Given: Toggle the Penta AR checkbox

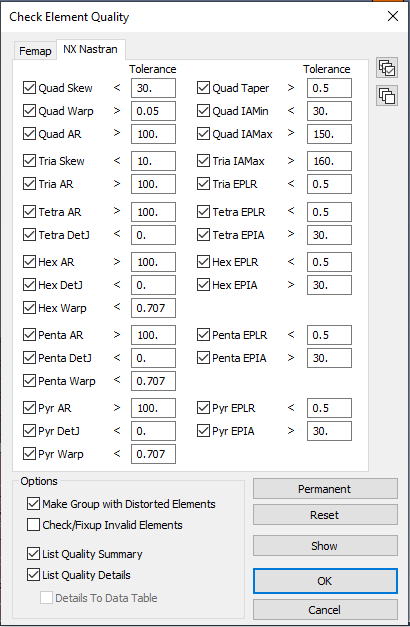Looking at the screenshot, I should [29, 335].
